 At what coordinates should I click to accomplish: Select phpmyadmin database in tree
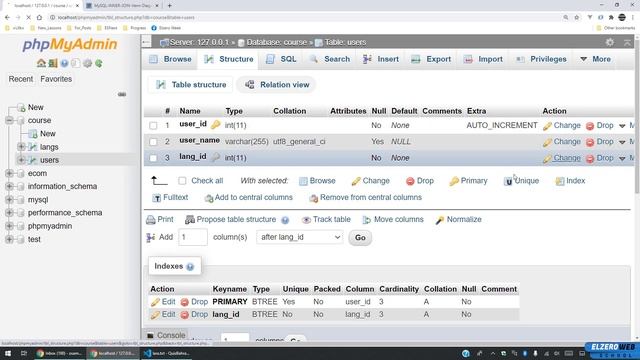(x=49, y=226)
